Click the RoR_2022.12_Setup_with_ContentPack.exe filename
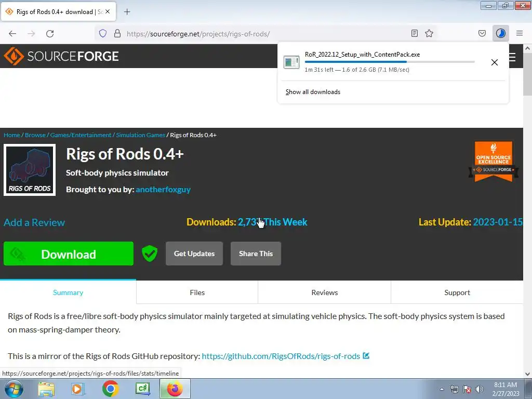The image size is (532, 399). click(x=362, y=54)
